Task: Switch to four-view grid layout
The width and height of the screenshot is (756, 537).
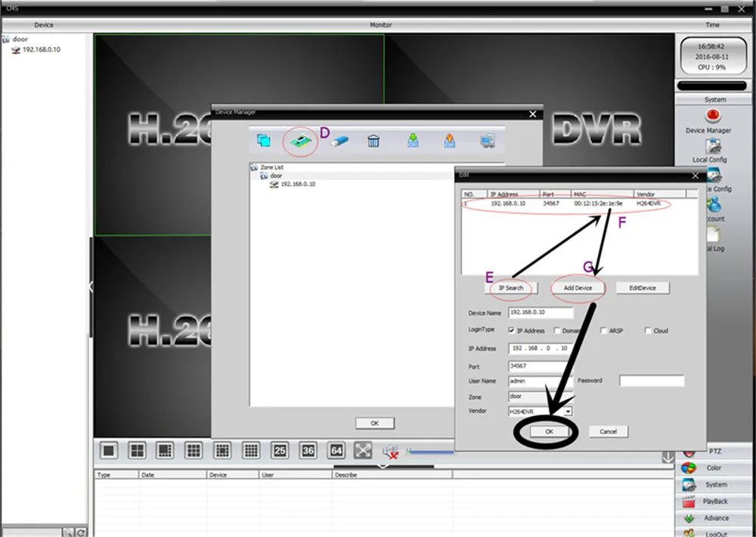Action: coord(137,451)
